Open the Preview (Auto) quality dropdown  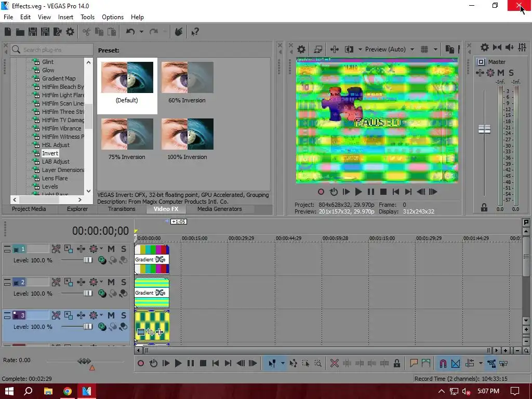[x=412, y=49]
